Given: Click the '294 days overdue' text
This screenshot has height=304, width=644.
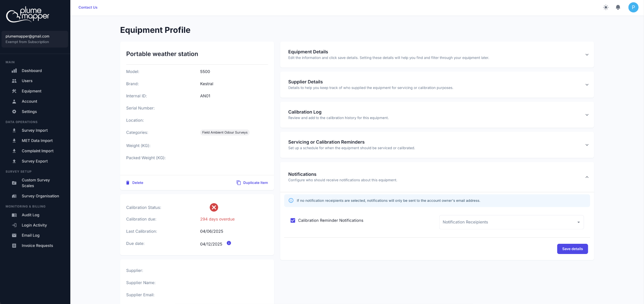Looking at the screenshot, I should (217, 219).
